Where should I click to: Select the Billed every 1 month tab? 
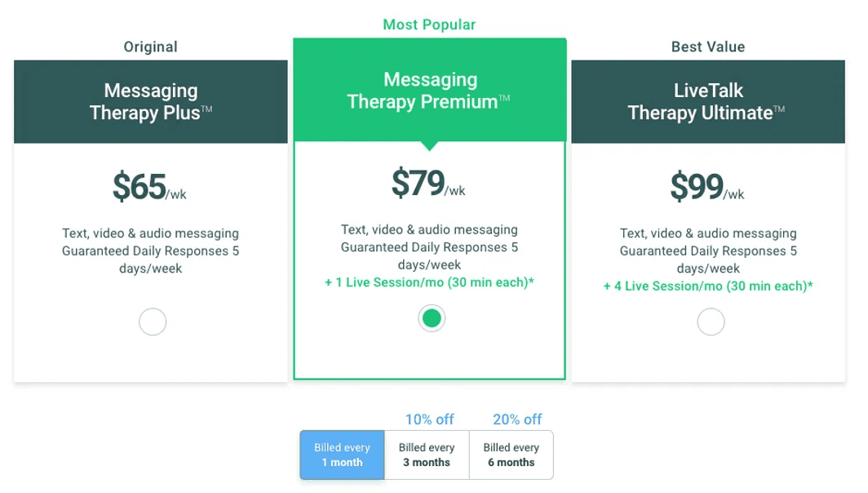pos(342,455)
